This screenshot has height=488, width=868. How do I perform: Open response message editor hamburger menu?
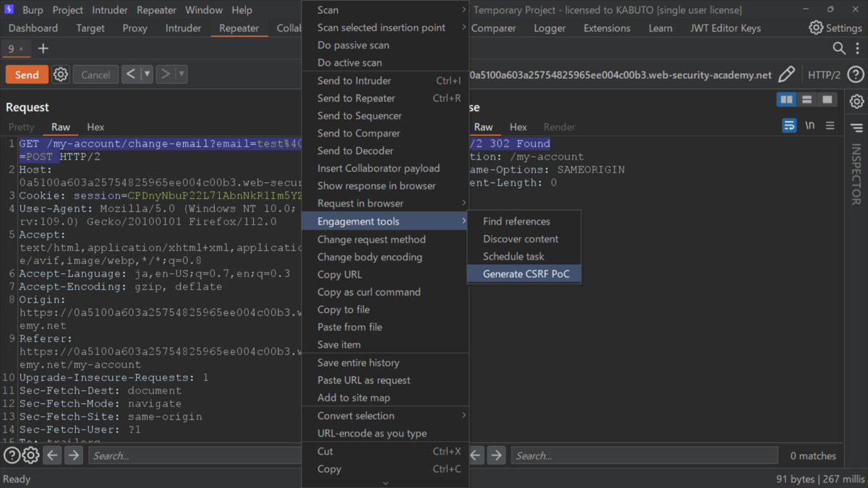(830, 125)
